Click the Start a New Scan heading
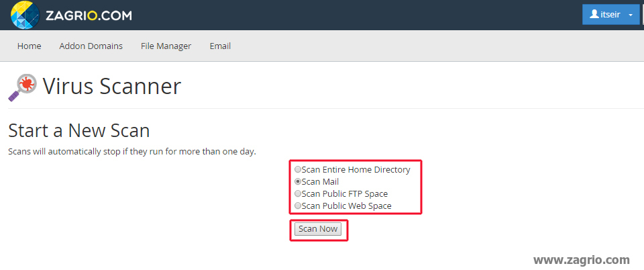Viewport: 644px width, 270px height. click(78, 130)
